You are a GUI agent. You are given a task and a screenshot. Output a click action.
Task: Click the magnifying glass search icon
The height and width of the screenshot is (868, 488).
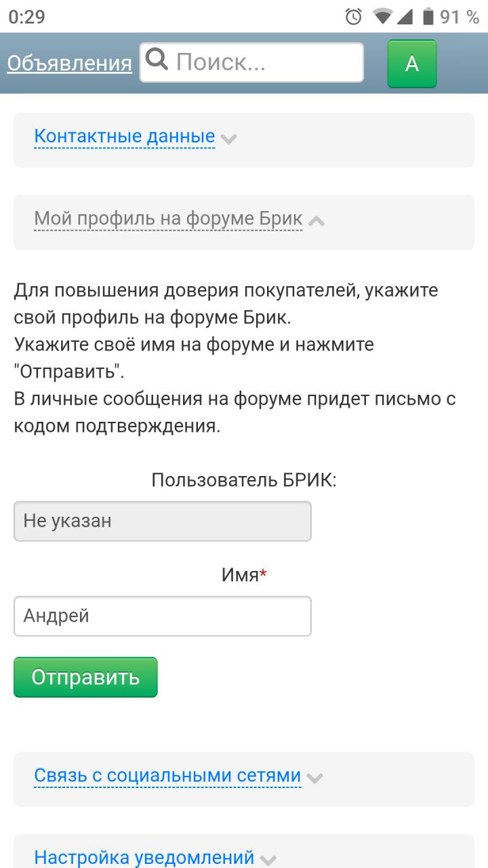157,61
